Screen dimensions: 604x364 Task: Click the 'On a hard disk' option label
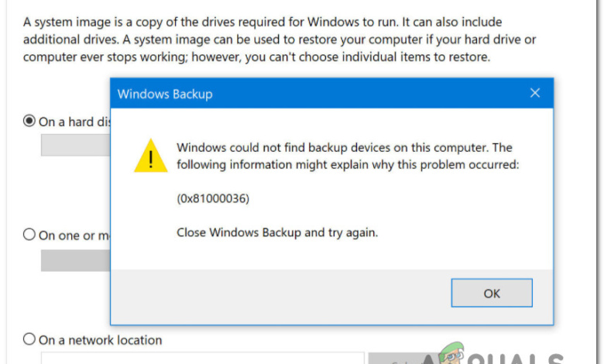tap(74, 121)
